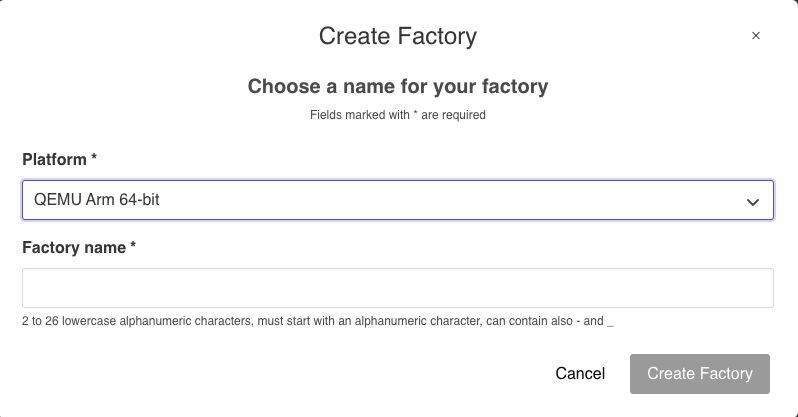
Task: Submit with the Create Factory button
Action: (x=699, y=373)
